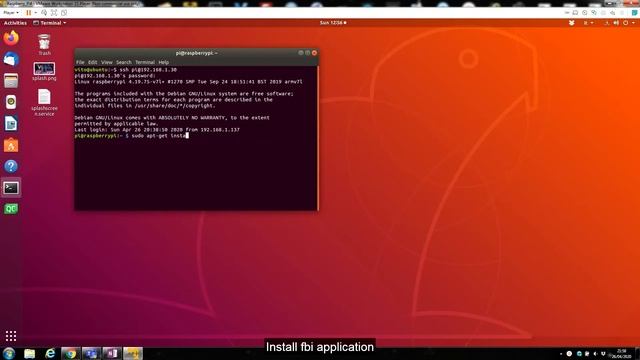Image resolution: width=640 pixels, height=360 pixels.
Task: Select the splashscreen.service desktop file
Action: pyautogui.click(x=44, y=103)
